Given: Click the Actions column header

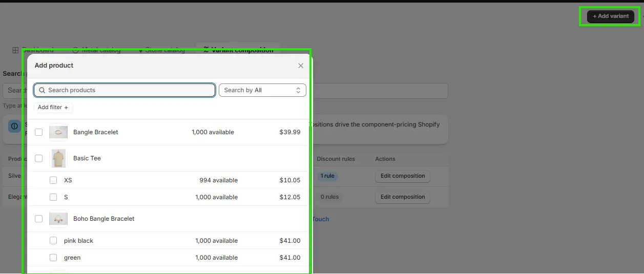Looking at the screenshot, I should pos(385,159).
